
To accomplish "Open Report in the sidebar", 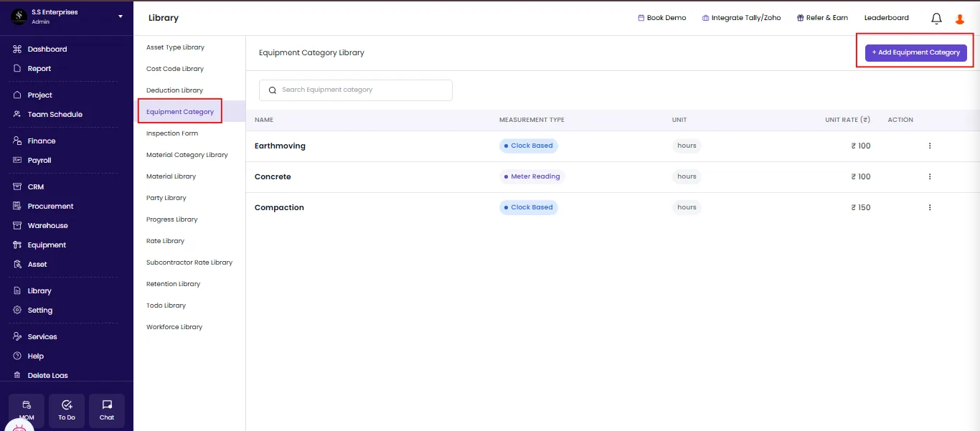I will (x=39, y=69).
